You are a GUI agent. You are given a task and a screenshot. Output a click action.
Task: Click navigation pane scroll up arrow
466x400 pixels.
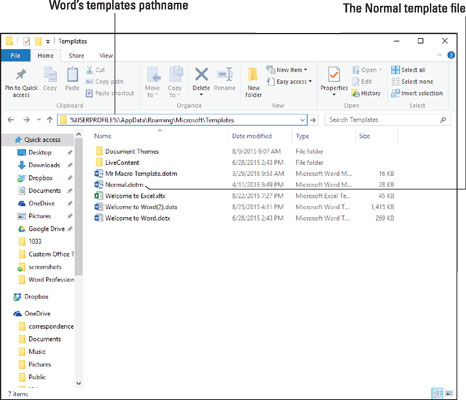[x=79, y=134]
